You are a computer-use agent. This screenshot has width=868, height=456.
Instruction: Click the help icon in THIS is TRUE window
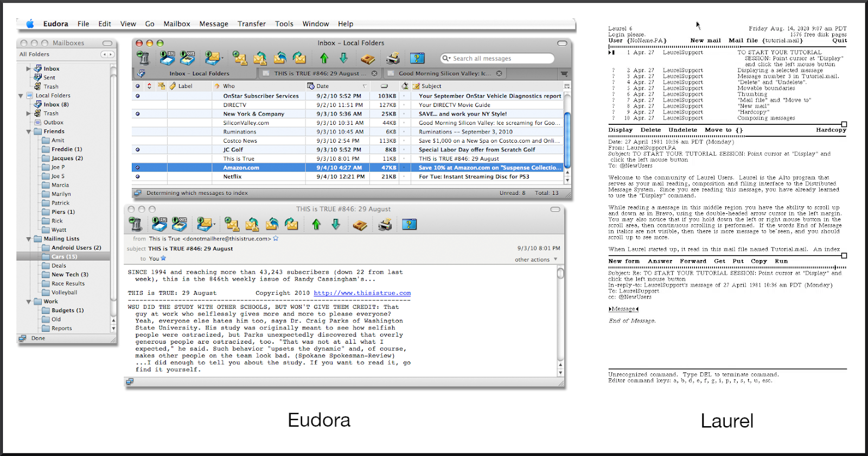(410, 224)
